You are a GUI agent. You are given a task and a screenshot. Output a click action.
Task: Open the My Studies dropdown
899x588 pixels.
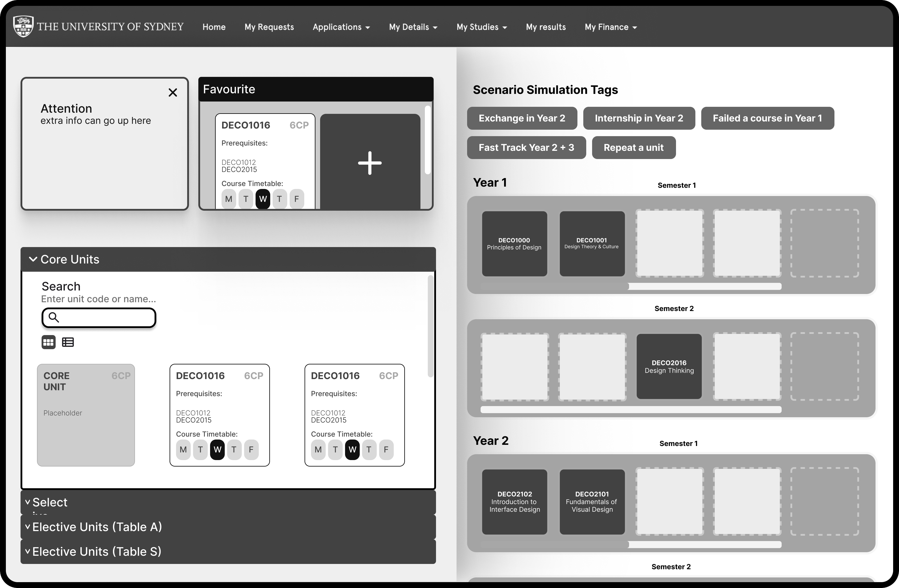481,27
